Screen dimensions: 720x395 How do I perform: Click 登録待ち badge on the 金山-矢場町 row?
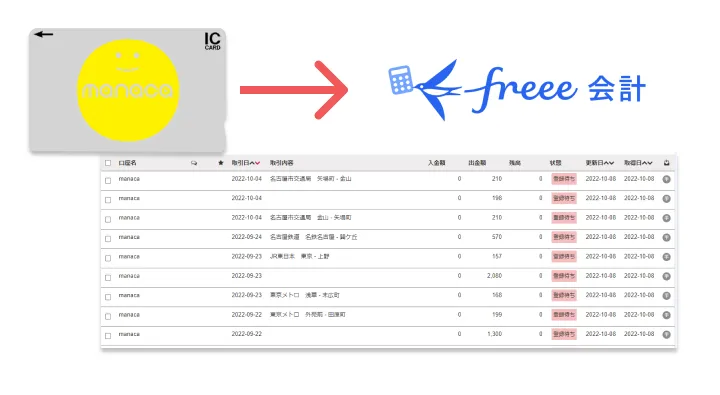(x=564, y=218)
